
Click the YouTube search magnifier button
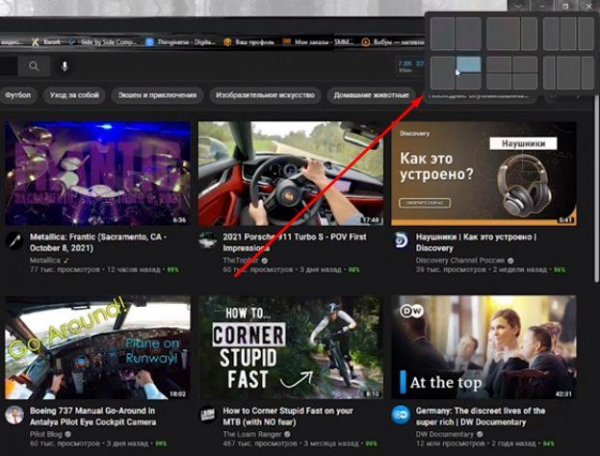coord(34,66)
